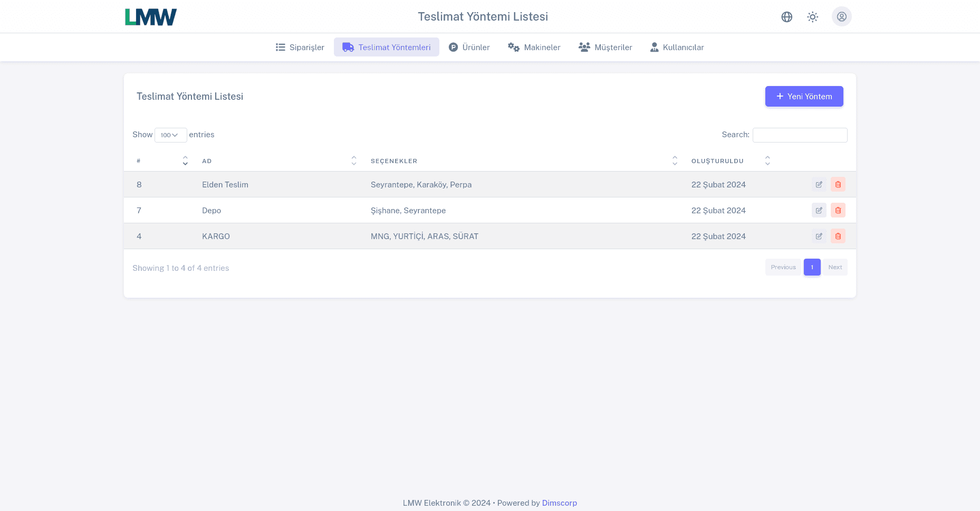The height and width of the screenshot is (511, 980).
Task: Toggle the light/dark theme sun icon
Action: coord(812,17)
